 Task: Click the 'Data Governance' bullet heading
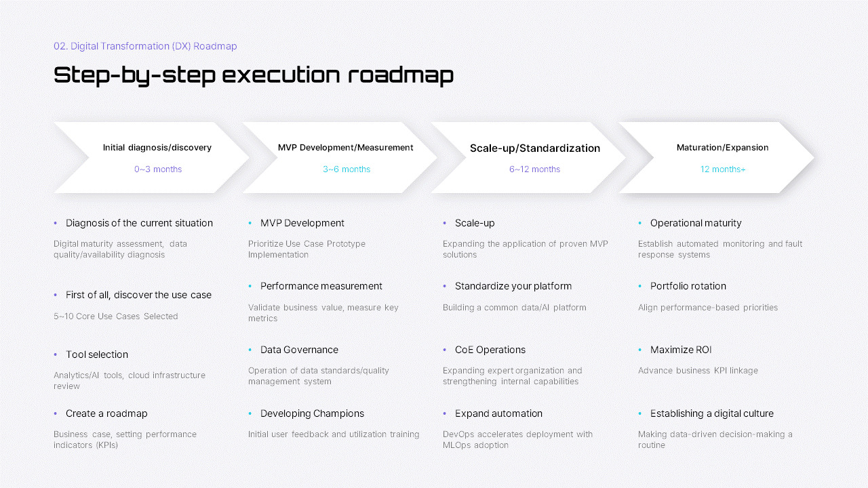pyautogui.click(x=299, y=350)
